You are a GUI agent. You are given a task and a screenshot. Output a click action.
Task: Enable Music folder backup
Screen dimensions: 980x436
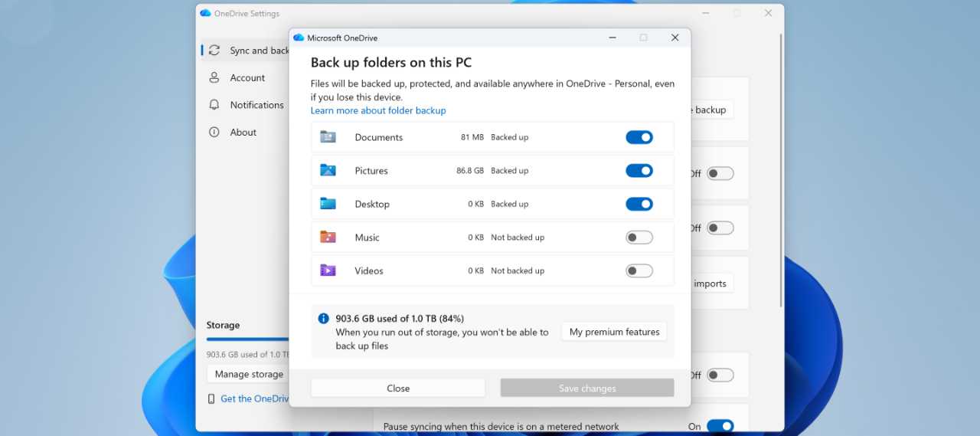pyautogui.click(x=639, y=238)
